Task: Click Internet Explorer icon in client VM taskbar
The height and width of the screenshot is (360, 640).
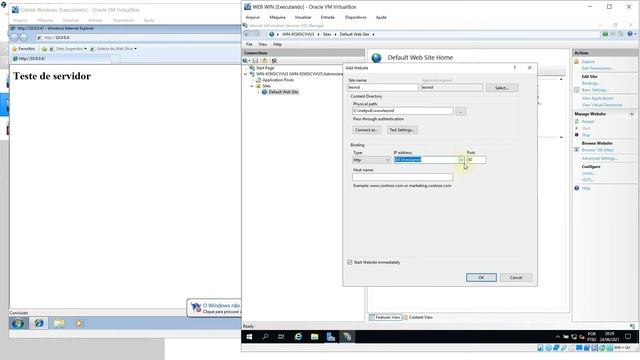Action: [39, 323]
